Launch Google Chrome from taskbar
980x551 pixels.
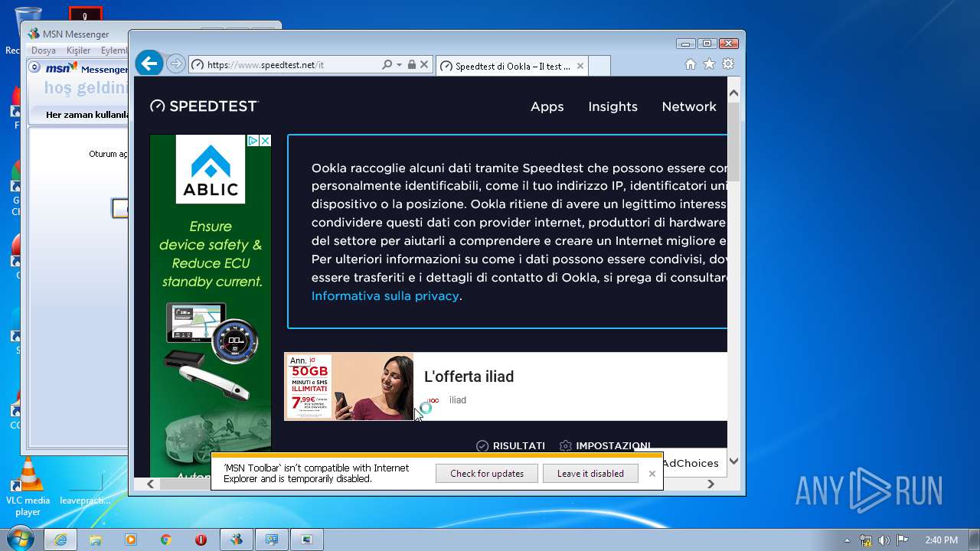coord(166,540)
